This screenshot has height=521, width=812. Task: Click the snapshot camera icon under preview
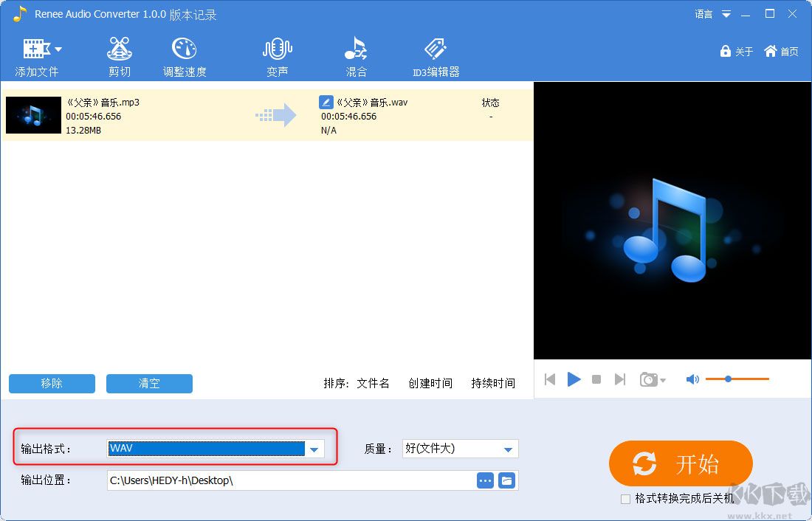(649, 379)
